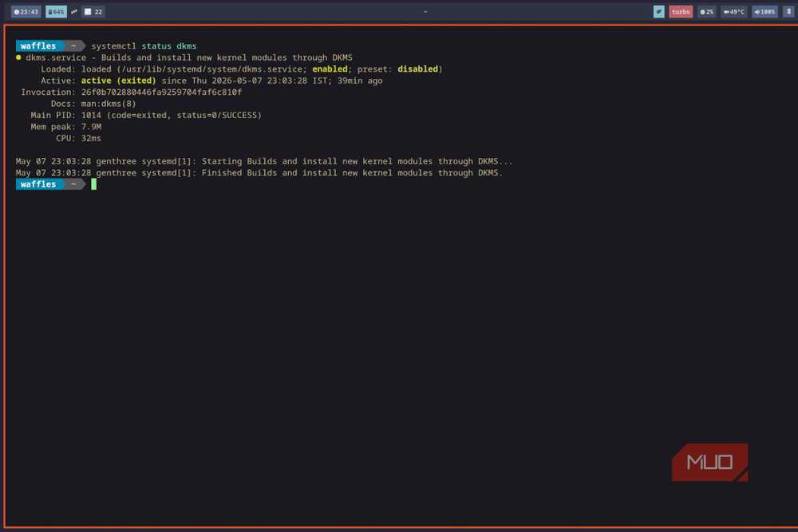
Task: Click the Invocation: label
Action: 49,93
